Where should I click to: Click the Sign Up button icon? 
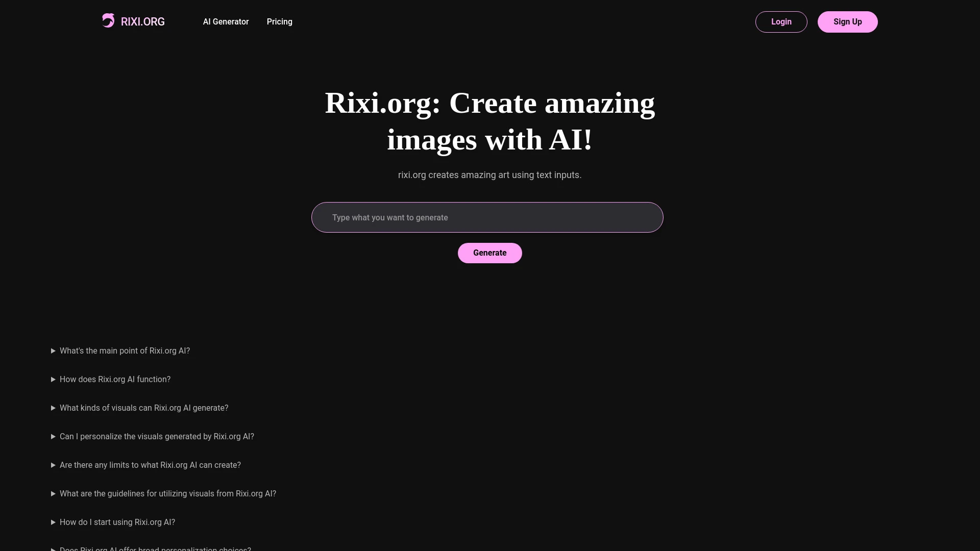[x=847, y=21]
